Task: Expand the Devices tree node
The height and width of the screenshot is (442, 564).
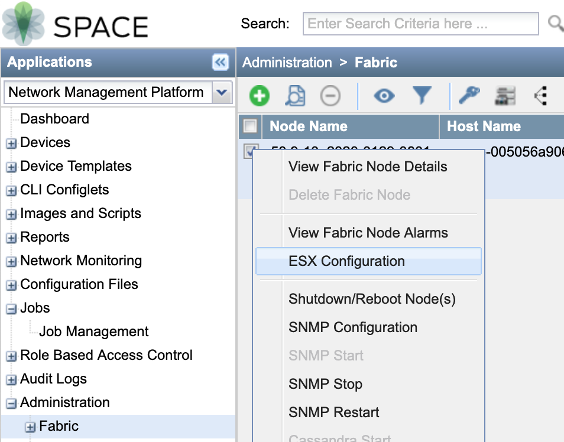Action: tap(11, 143)
